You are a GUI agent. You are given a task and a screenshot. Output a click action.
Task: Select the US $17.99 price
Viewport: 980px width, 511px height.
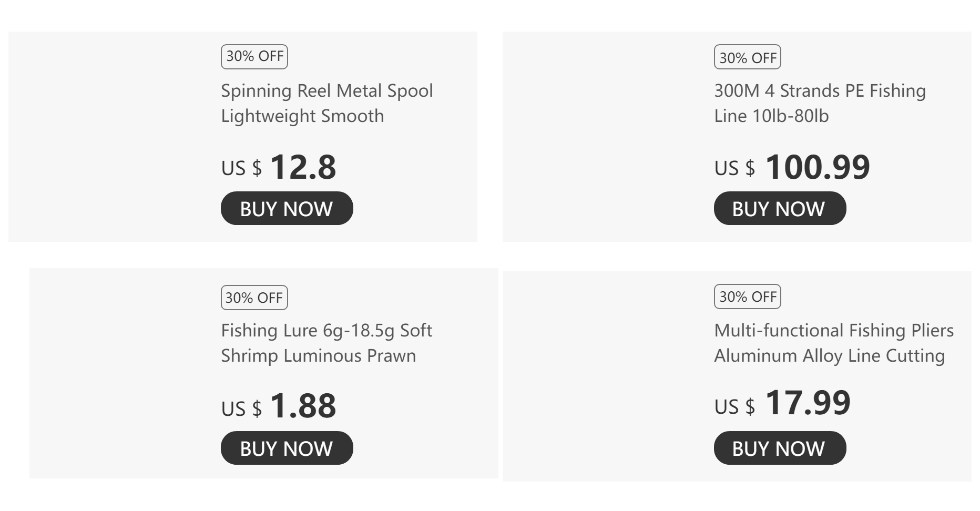[x=782, y=404]
